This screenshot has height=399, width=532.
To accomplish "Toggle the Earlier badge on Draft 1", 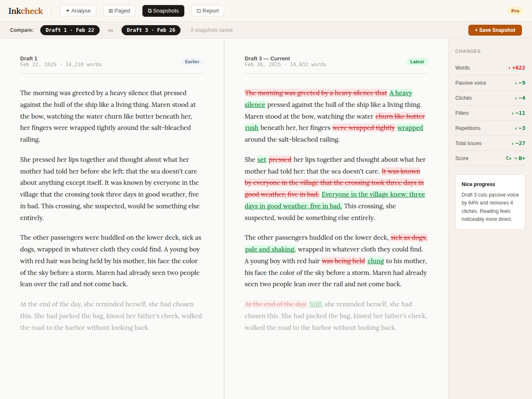I will 192,61.
